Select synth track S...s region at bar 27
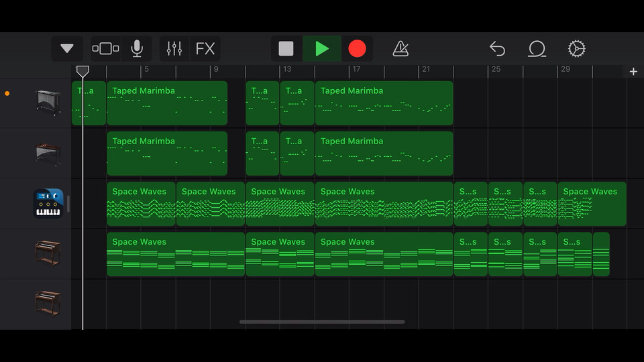644x362 pixels. pos(540,204)
